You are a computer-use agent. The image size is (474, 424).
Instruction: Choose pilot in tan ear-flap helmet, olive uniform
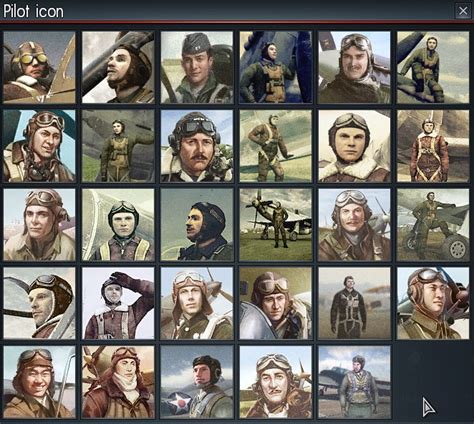197,303
